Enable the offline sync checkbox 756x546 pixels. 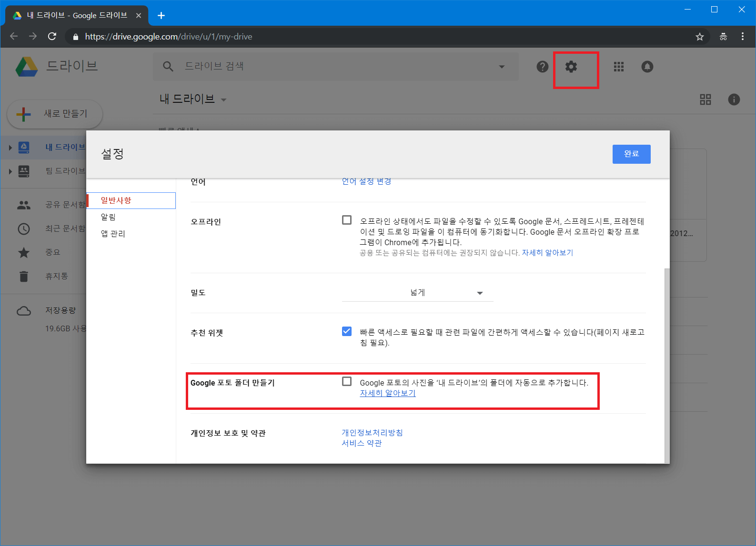347,220
